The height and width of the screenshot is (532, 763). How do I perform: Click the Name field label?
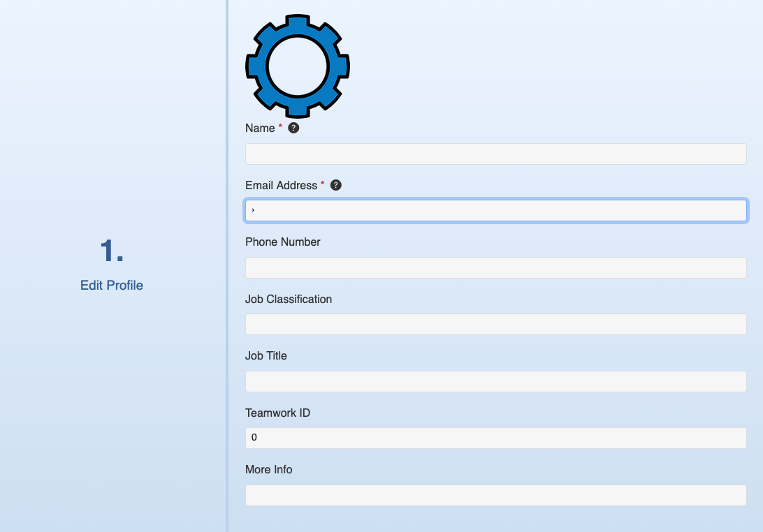[x=260, y=128]
